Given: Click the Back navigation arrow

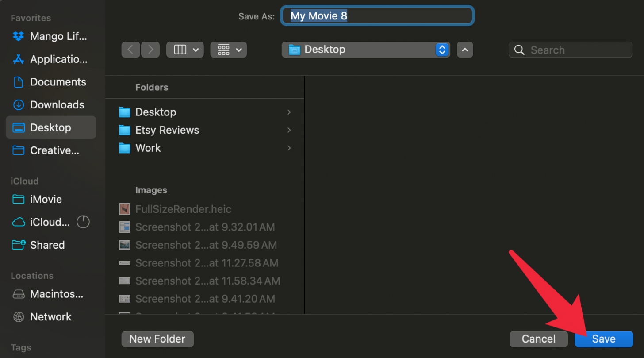Looking at the screenshot, I should 130,50.
